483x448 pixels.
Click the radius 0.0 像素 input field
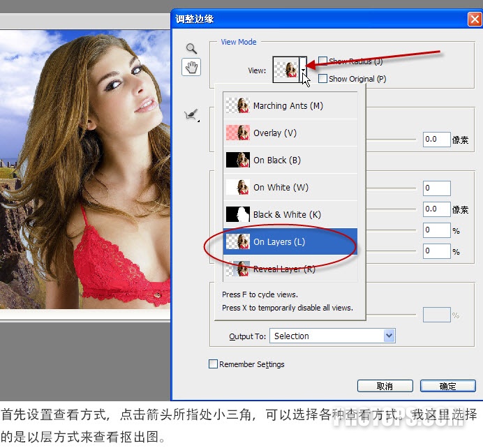click(436, 140)
